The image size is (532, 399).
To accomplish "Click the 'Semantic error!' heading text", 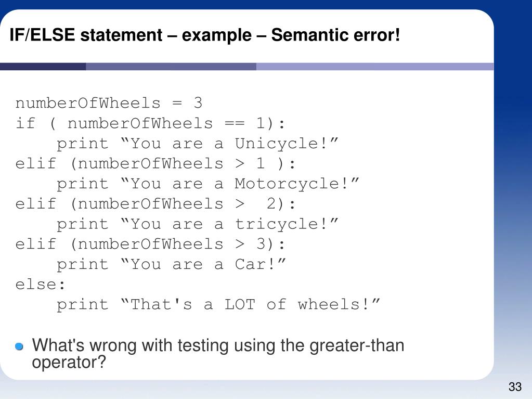I will (335, 35).
